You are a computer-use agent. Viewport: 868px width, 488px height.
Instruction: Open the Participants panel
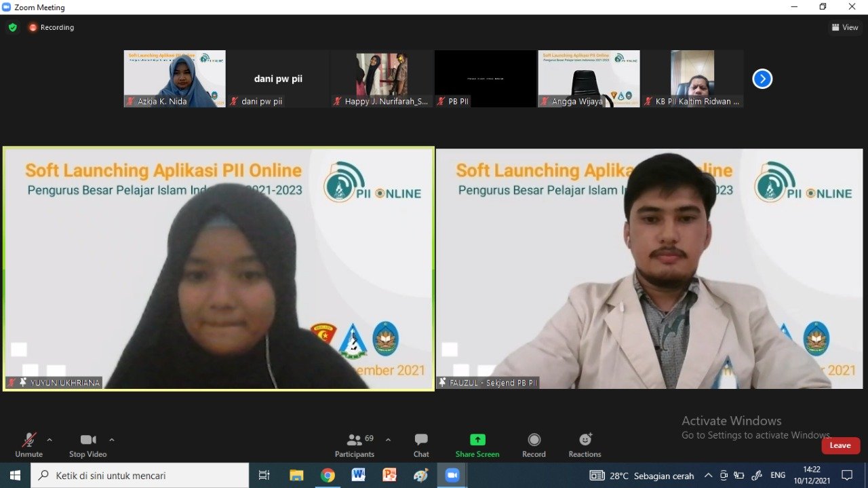click(355, 445)
